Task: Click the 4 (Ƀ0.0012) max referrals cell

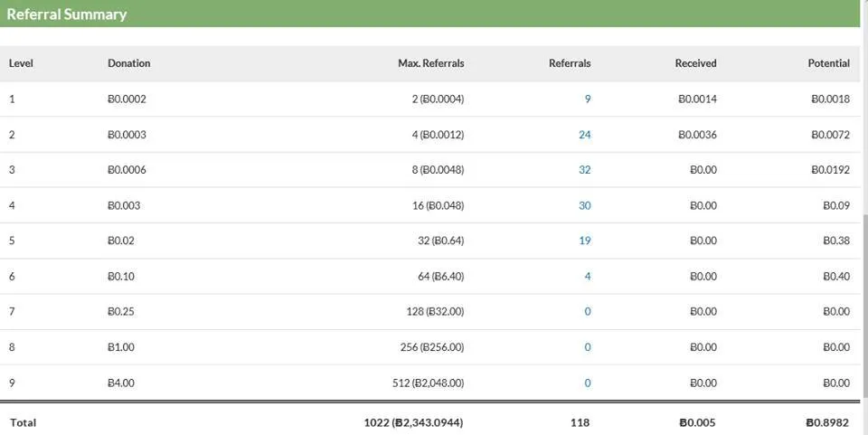Action: pyautogui.click(x=438, y=135)
